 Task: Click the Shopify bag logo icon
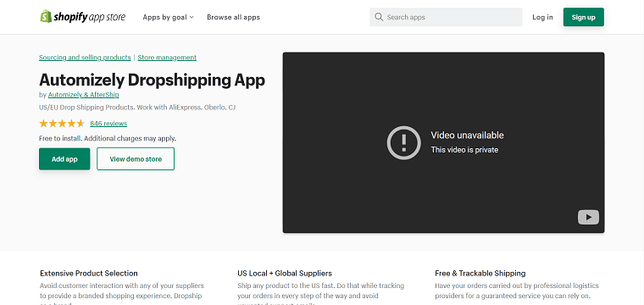[46, 16]
